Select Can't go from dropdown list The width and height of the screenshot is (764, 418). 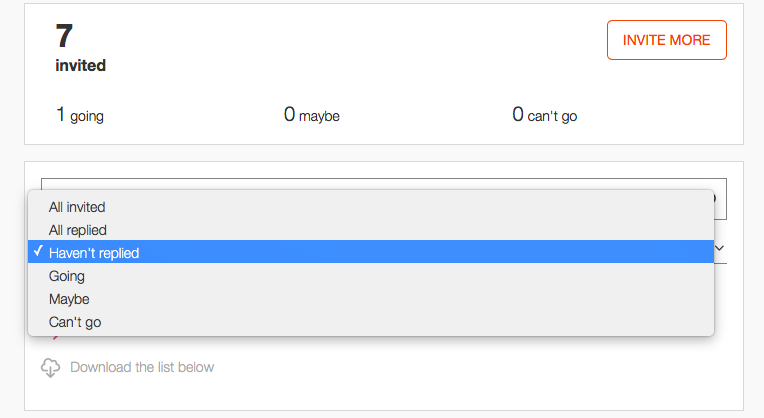tap(371, 322)
